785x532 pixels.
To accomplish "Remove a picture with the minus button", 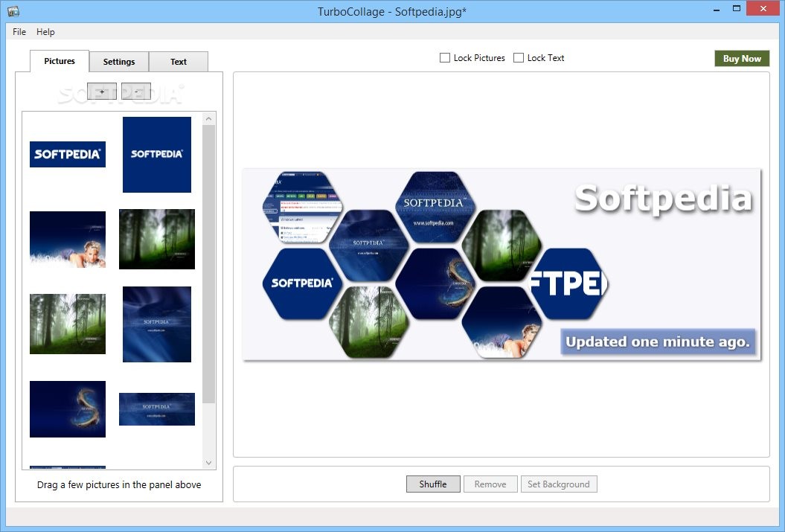I will pos(135,91).
